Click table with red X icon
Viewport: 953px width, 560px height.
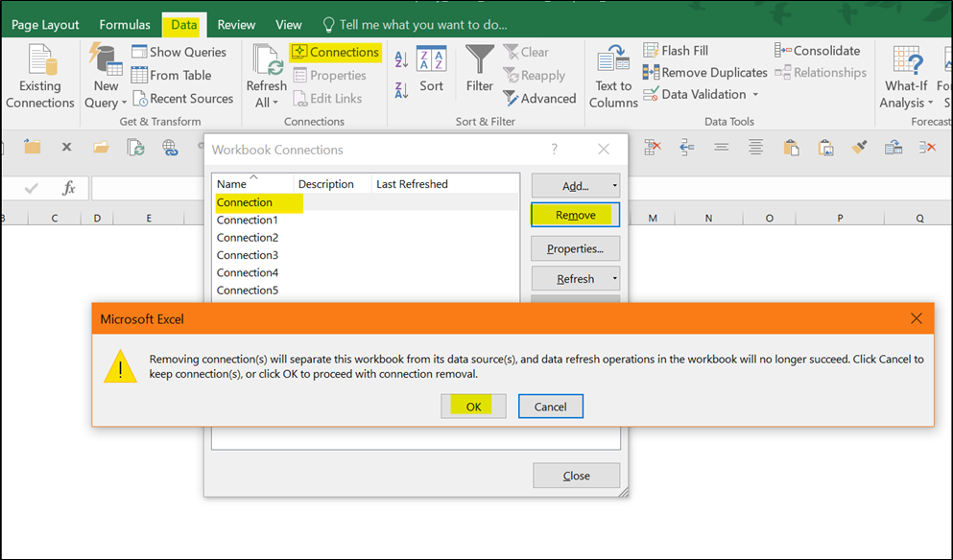(x=653, y=147)
